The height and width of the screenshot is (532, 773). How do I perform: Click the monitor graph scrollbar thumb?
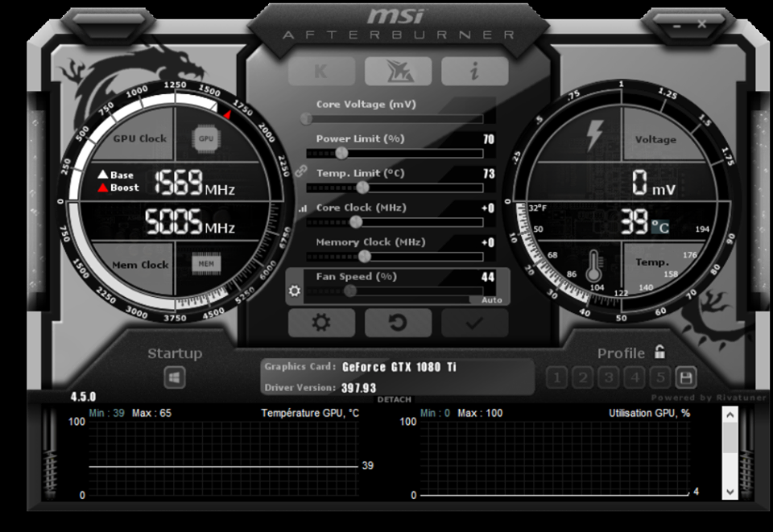point(730,437)
